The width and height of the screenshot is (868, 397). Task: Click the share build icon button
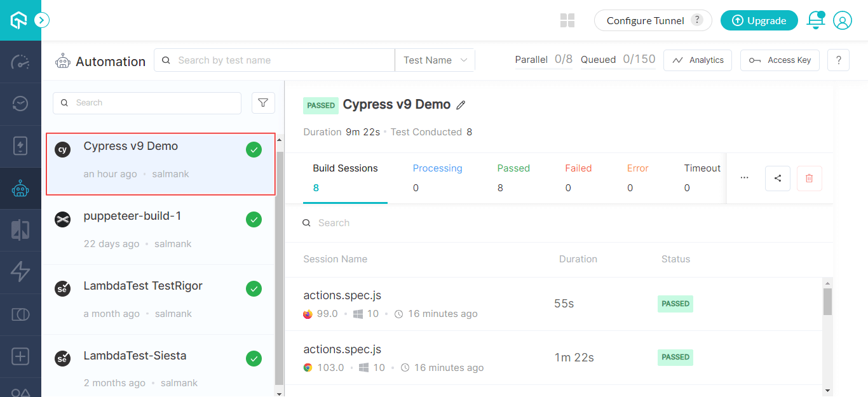(x=778, y=178)
